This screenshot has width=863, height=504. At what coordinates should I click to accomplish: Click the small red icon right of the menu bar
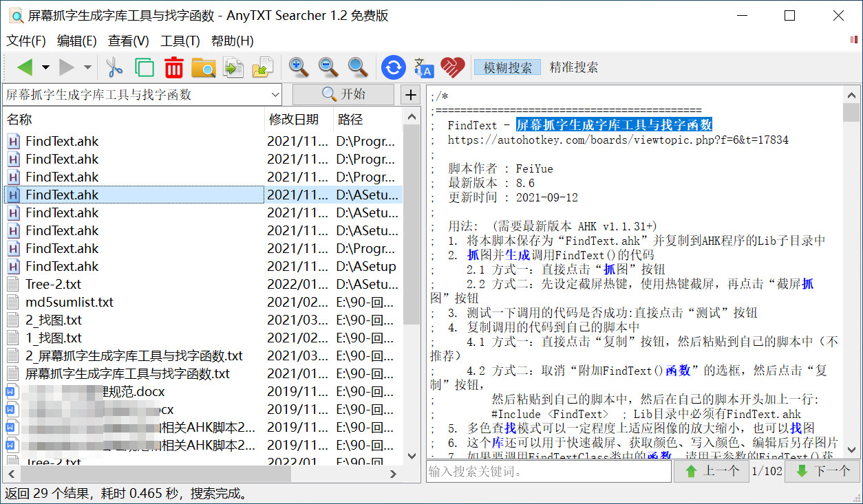click(854, 41)
